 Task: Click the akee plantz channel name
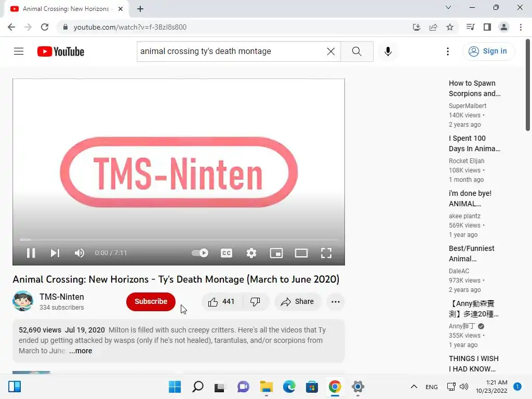point(464,216)
